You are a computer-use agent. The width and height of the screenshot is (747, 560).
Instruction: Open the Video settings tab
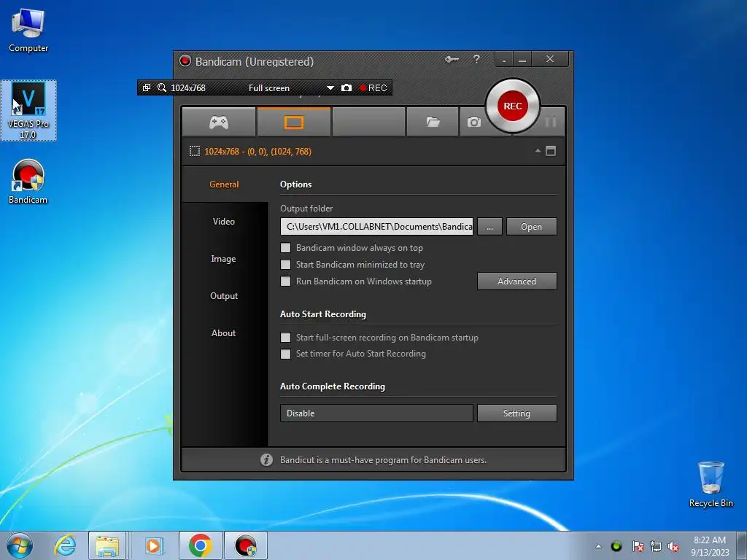[x=224, y=222]
